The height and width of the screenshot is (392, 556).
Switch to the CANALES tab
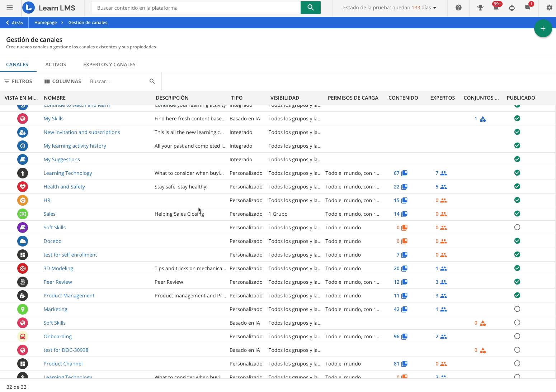point(17,64)
